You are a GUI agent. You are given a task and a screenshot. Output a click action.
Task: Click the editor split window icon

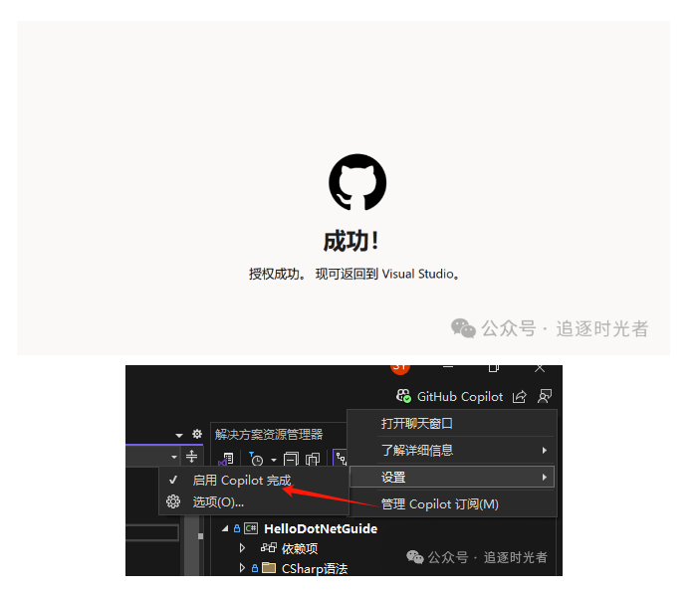pos(191,456)
